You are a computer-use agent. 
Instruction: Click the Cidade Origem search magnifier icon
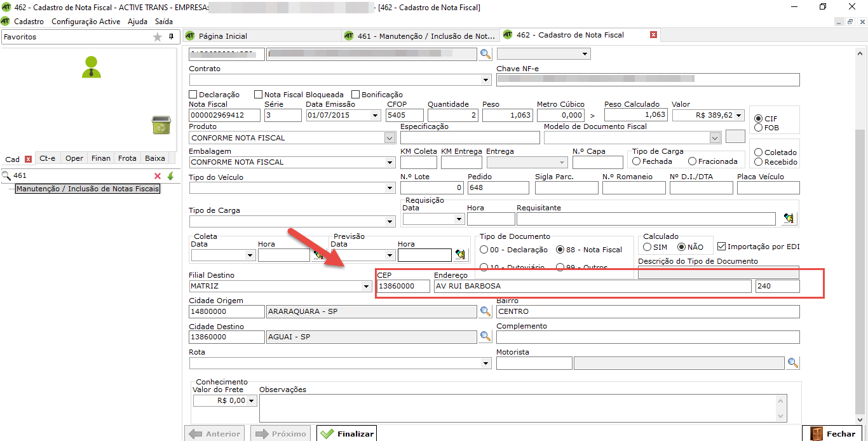[x=485, y=311]
